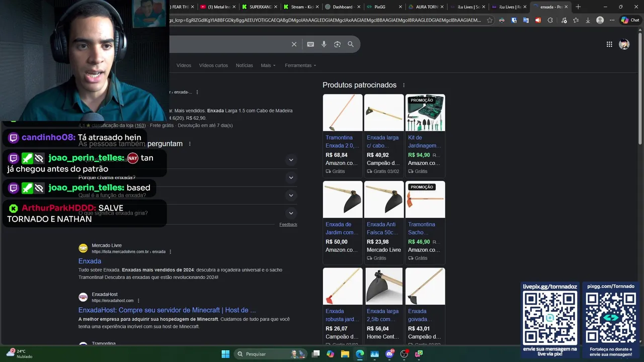Open Edge favorites list icon

pyautogui.click(x=576, y=20)
